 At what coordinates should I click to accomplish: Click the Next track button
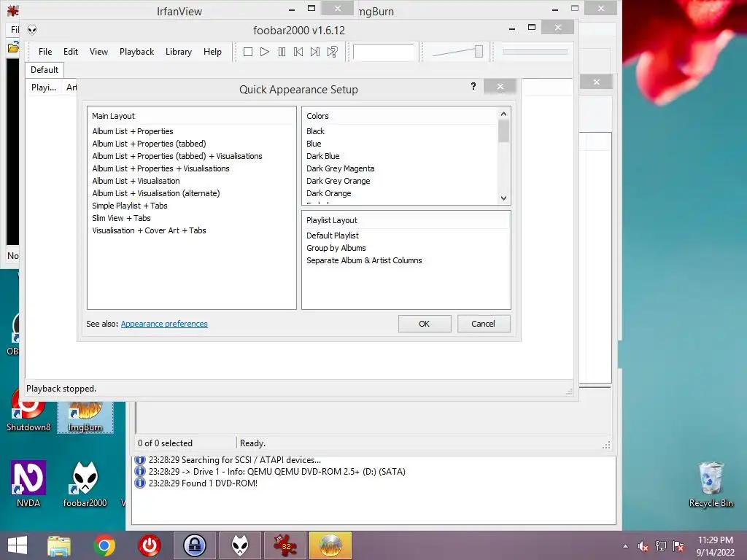point(315,52)
